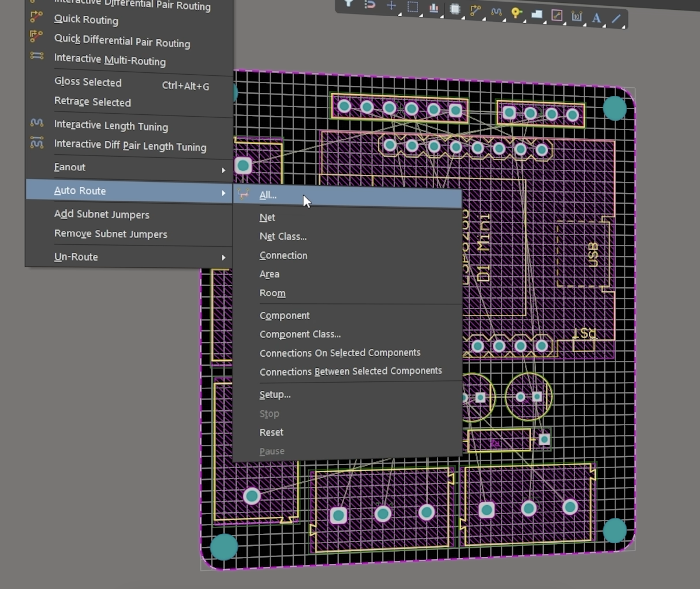Open the Auto Route submenu arrow
Image resolution: width=700 pixels, height=589 pixels.
[x=223, y=193]
